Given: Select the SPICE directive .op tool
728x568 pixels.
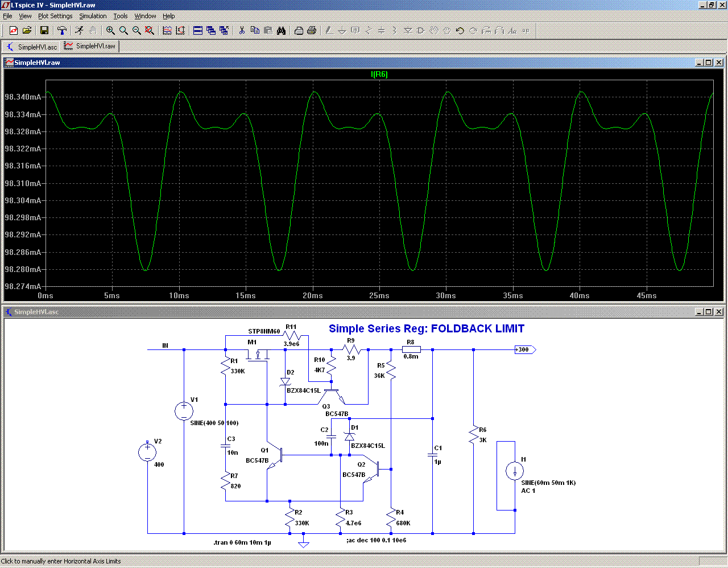Looking at the screenshot, I should pyautogui.click(x=526, y=30).
